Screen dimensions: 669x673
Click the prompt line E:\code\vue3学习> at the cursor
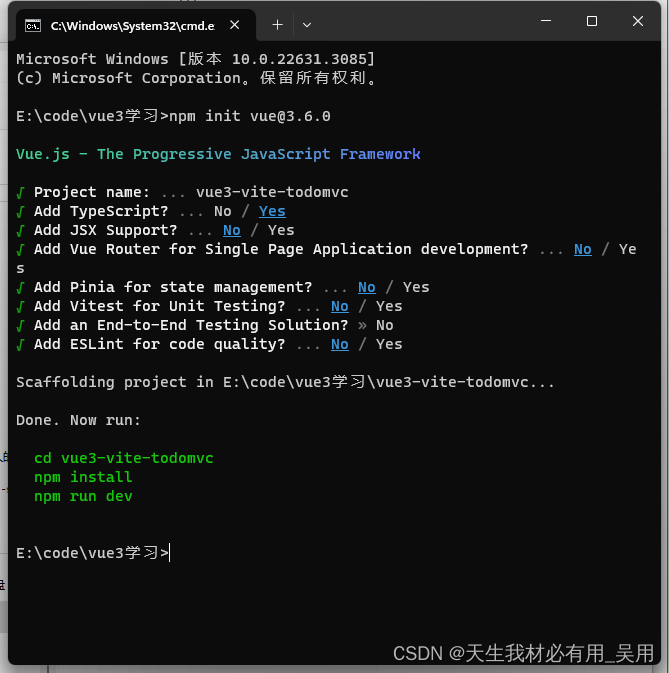coord(93,552)
